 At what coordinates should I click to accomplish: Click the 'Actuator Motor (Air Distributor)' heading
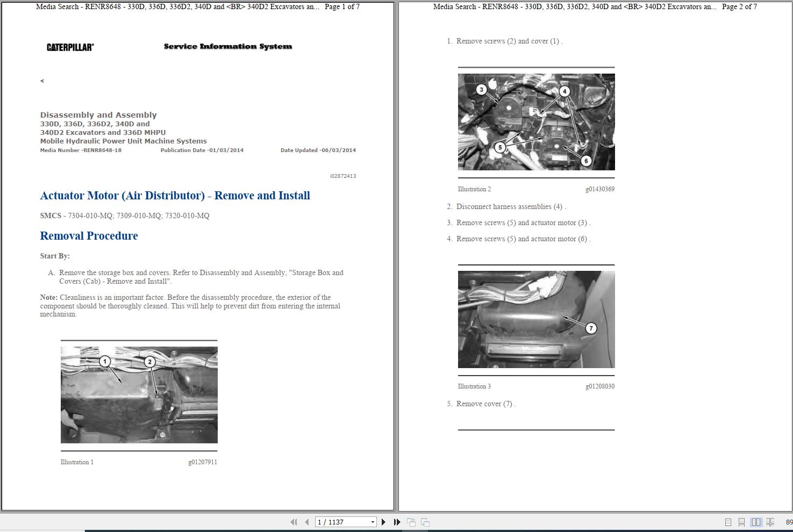(175, 195)
